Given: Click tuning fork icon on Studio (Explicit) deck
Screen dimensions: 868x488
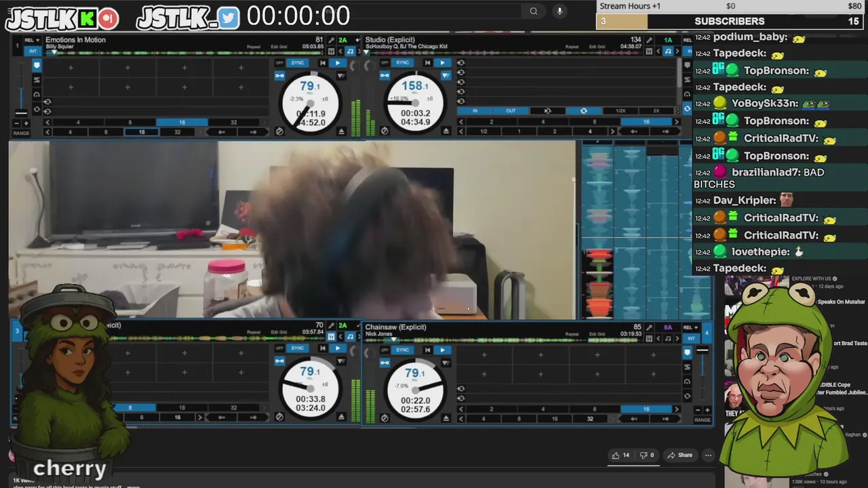Looking at the screenshot, I should (x=649, y=41).
